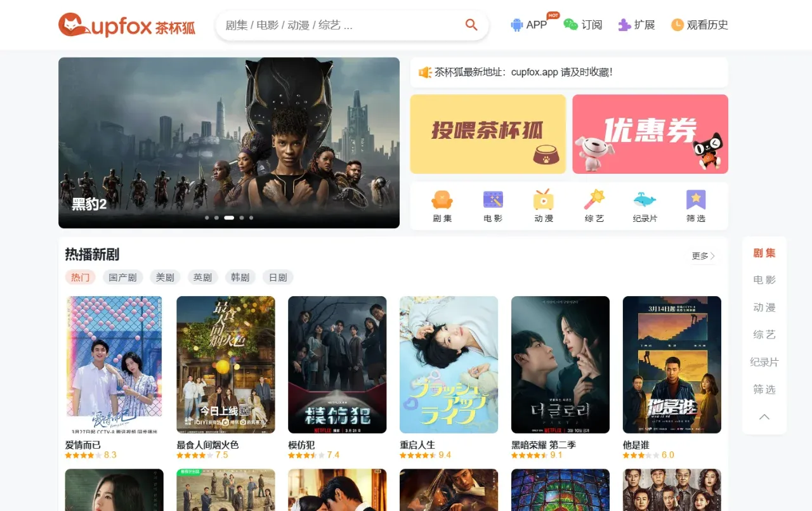Click the 黑暗荣耀 第二季 title link

click(x=544, y=445)
